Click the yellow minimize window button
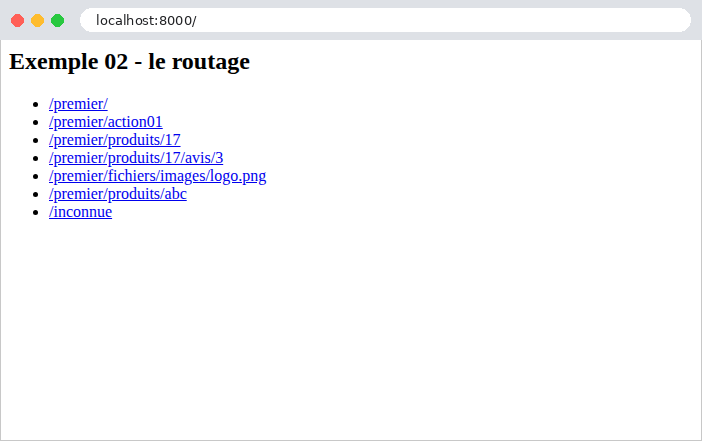702x441 pixels. (38, 21)
